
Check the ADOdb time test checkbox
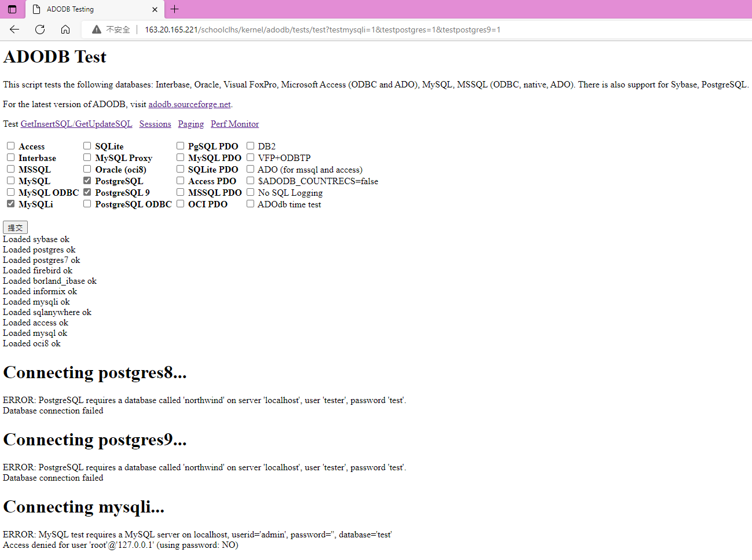click(x=251, y=204)
